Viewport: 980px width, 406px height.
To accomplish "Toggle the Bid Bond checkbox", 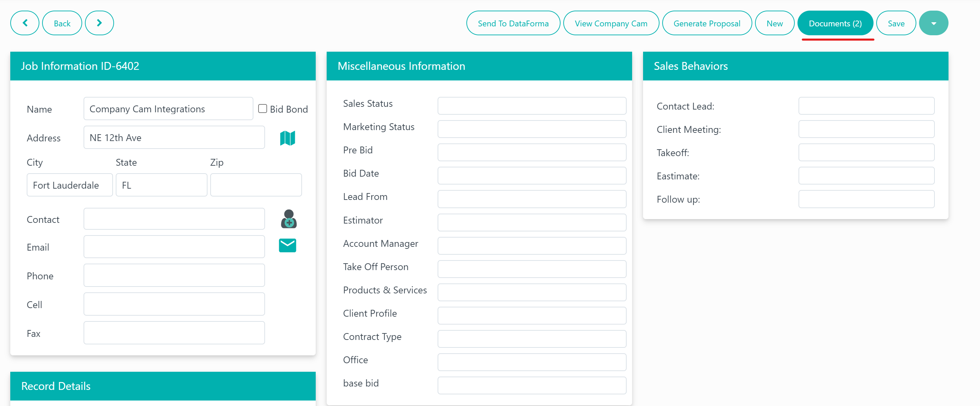I will point(263,109).
